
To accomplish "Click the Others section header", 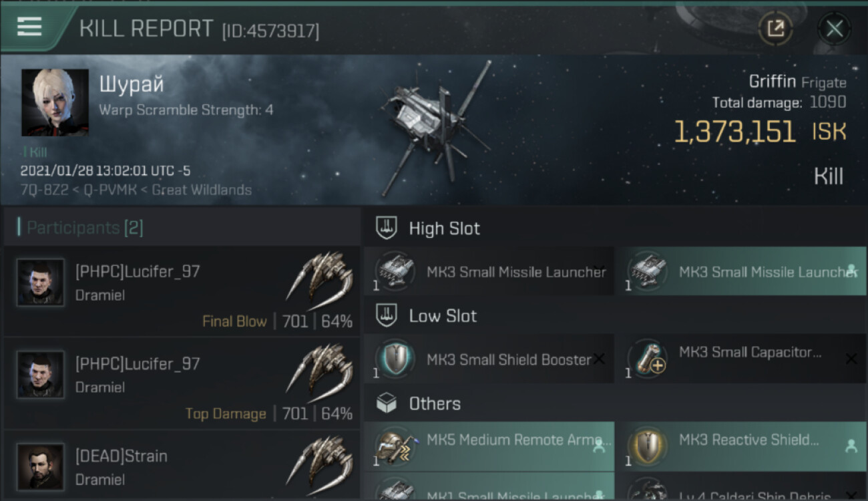I will [435, 403].
